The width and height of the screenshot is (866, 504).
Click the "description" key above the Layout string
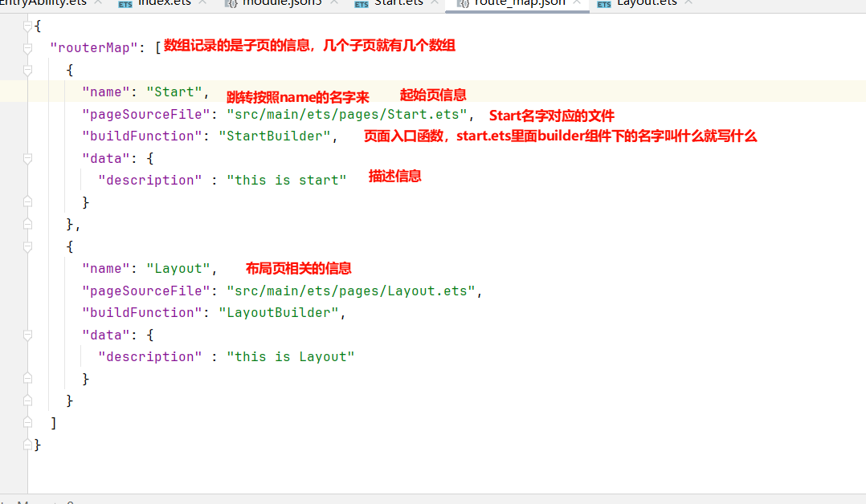point(149,357)
